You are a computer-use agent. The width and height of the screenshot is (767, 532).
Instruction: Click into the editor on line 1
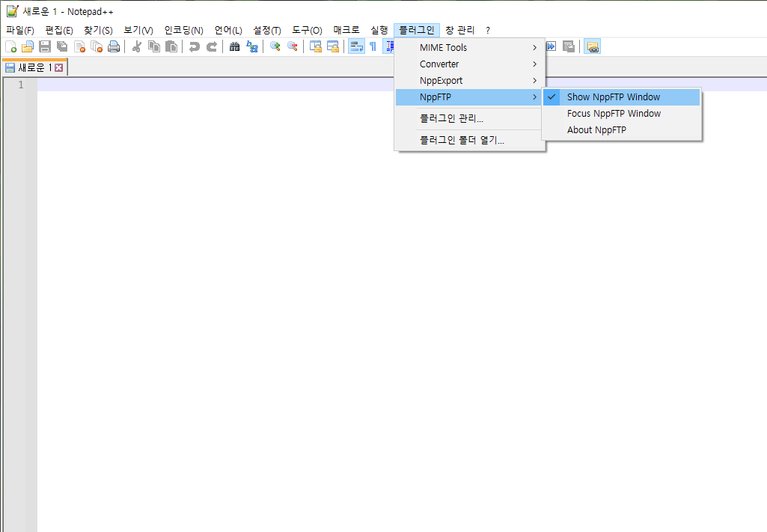tap(401, 85)
